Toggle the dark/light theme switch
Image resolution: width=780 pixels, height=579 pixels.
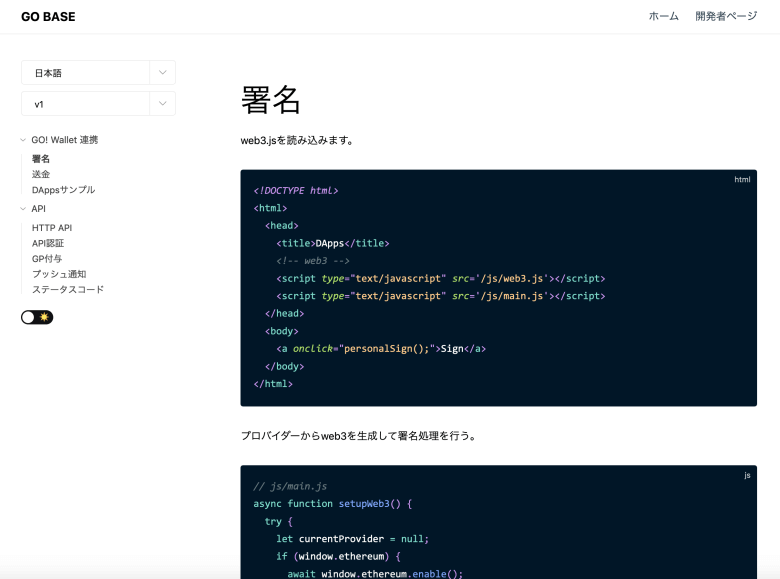click(x=37, y=317)
